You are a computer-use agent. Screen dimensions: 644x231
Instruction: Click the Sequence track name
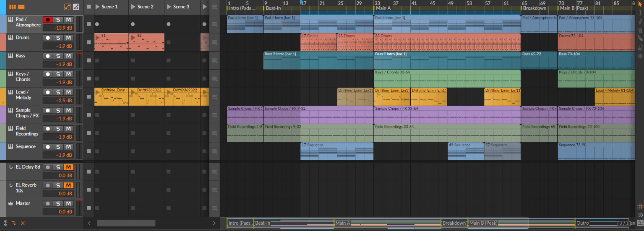26,146
